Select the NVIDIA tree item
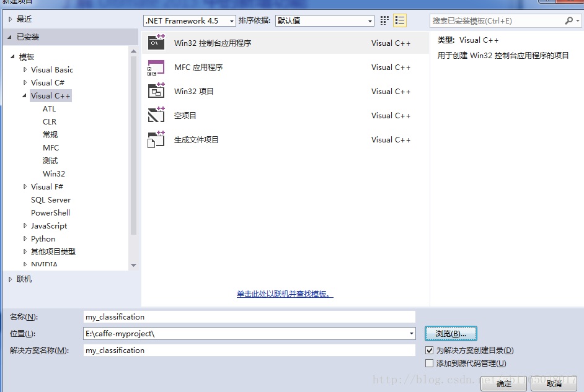584x392 pixels. coord(44,264)
